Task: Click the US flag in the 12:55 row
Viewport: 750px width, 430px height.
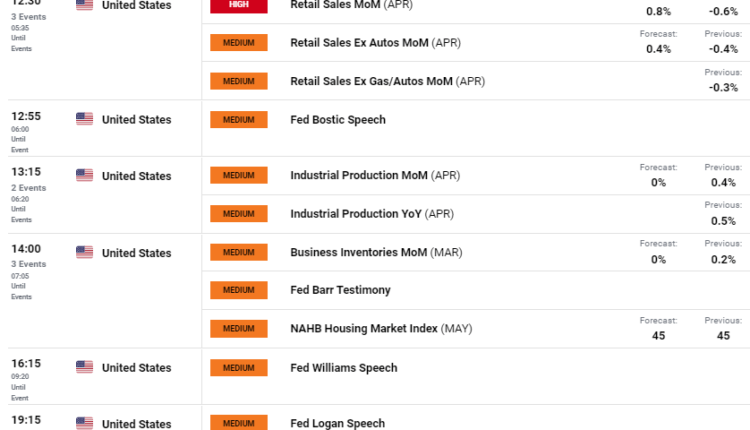Action: [84, 119]
